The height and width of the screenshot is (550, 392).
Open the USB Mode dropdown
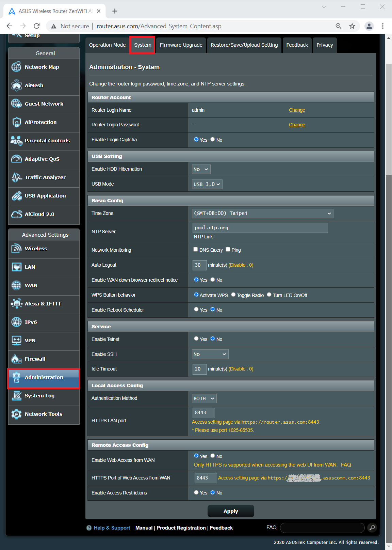point(207,184)
